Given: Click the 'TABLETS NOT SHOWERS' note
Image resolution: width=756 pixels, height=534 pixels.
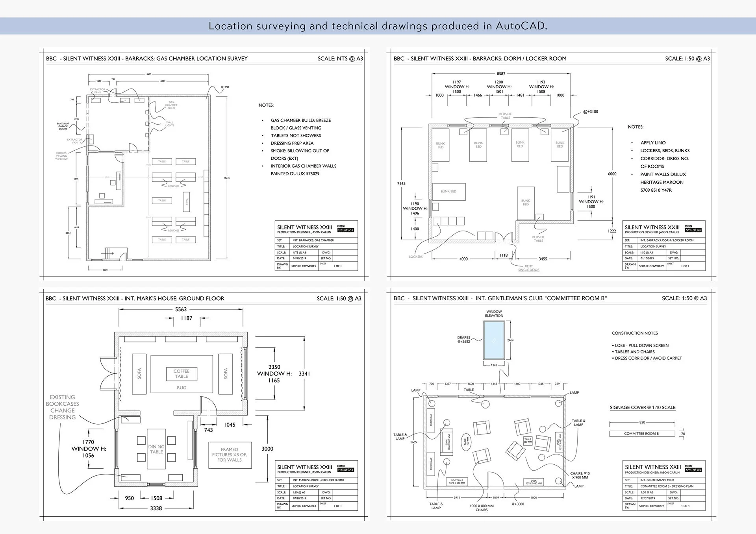Looking at the screenshot, I should pos(296,135).
